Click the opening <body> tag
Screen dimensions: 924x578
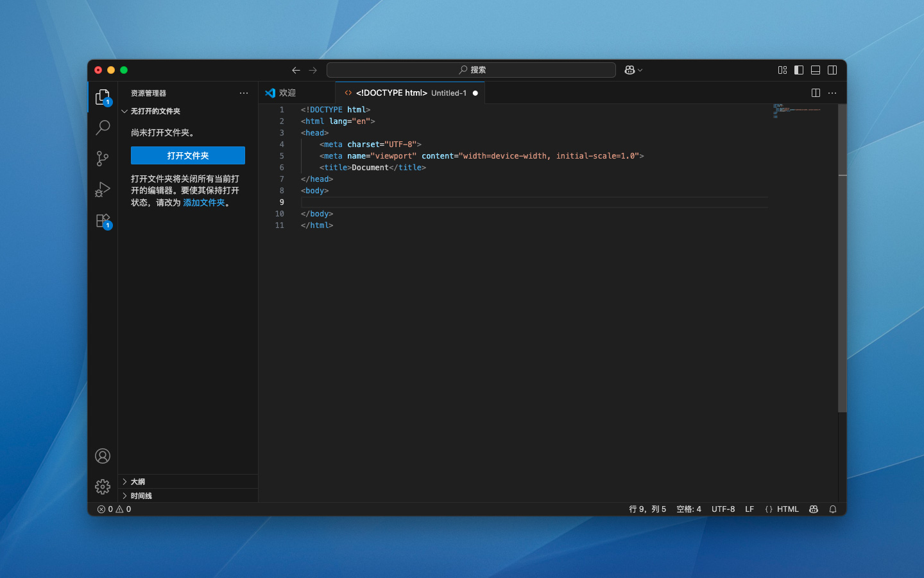tap(314, 191)
